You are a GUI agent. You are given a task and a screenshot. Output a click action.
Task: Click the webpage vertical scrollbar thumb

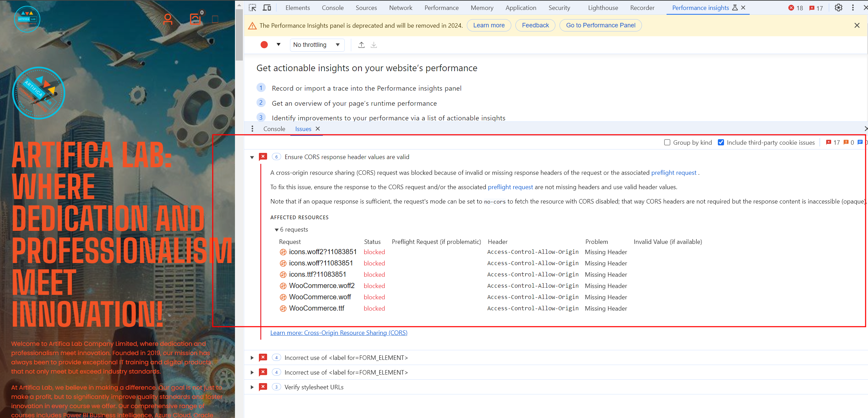pos(239,35)
